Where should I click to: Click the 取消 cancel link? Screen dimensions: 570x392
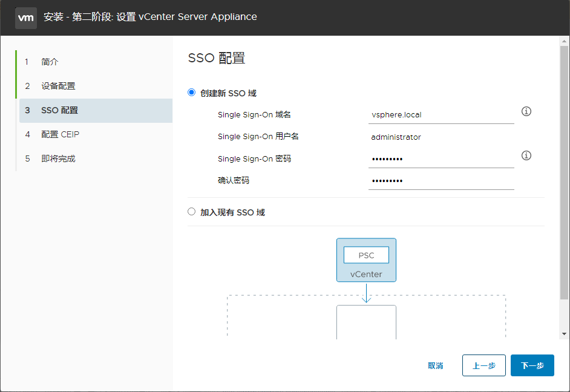pyautogui.click(x=436, y=365)
